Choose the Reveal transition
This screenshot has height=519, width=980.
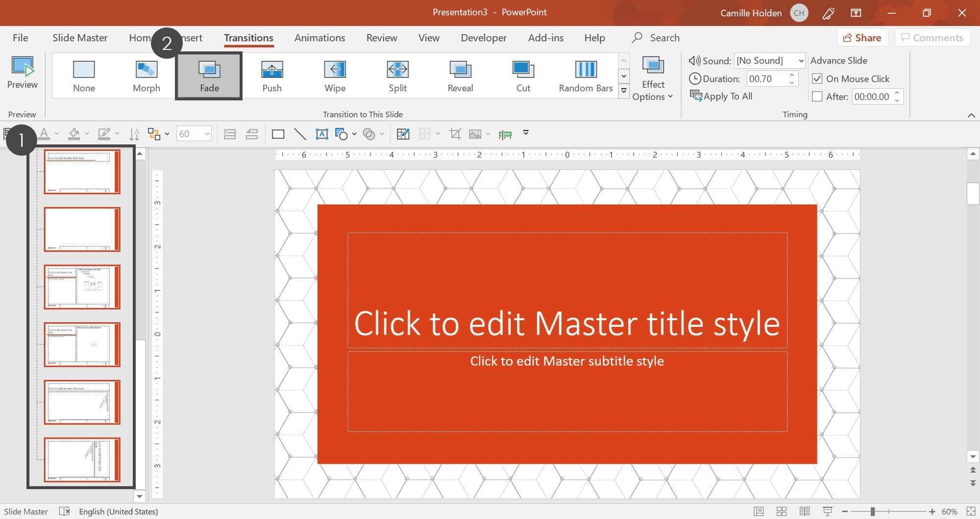[460, 76]
